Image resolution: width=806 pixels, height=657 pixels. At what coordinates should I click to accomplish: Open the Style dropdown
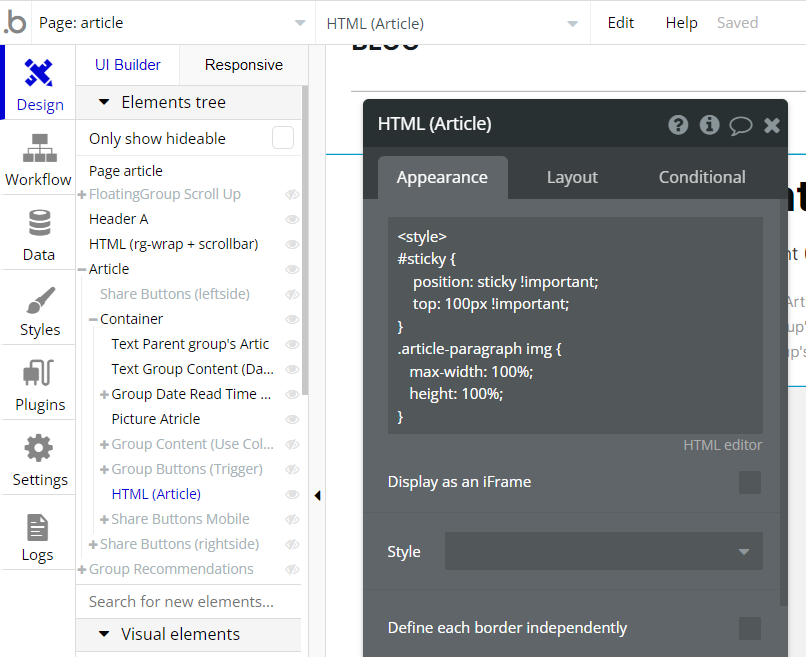(x=603, y=551)
